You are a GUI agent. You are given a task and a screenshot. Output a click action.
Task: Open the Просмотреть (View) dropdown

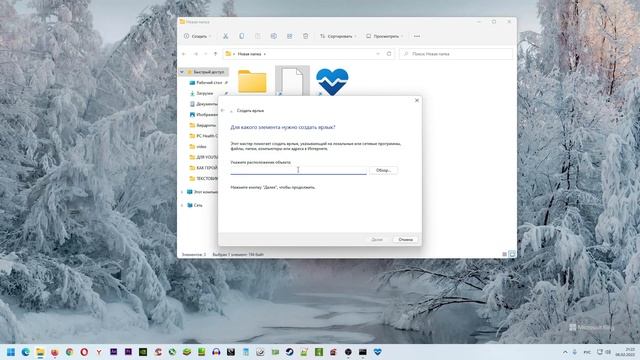[x=384, y=36]
